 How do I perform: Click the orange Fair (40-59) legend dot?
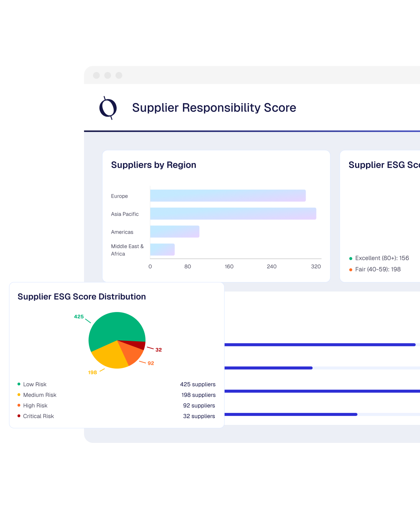(351, 270)
